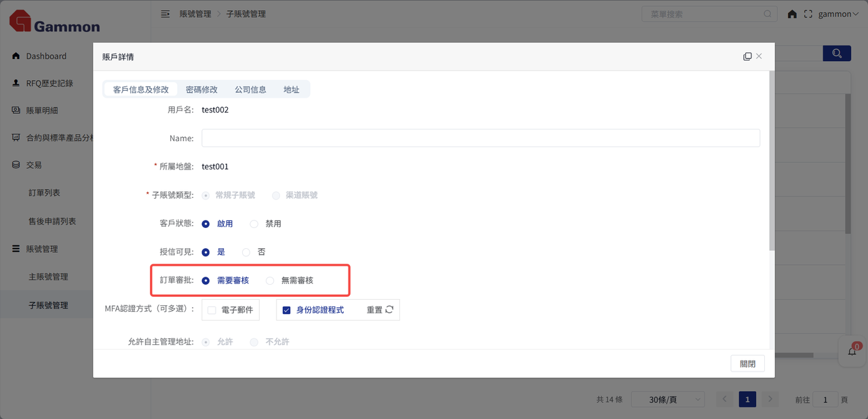Click the Name input field
868x419 pixels.
(x=480, y=138)
